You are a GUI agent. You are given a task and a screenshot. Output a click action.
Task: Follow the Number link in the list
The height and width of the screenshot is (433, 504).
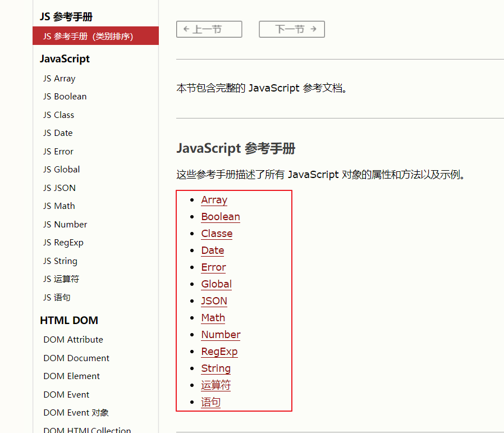tap(221, 335)
